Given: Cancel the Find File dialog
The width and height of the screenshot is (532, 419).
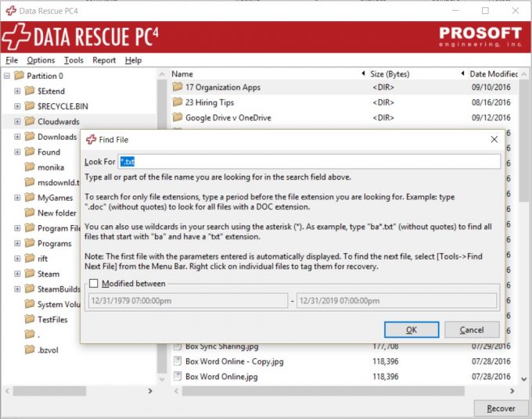Looking at the screenshot, I should coord(472,330).
